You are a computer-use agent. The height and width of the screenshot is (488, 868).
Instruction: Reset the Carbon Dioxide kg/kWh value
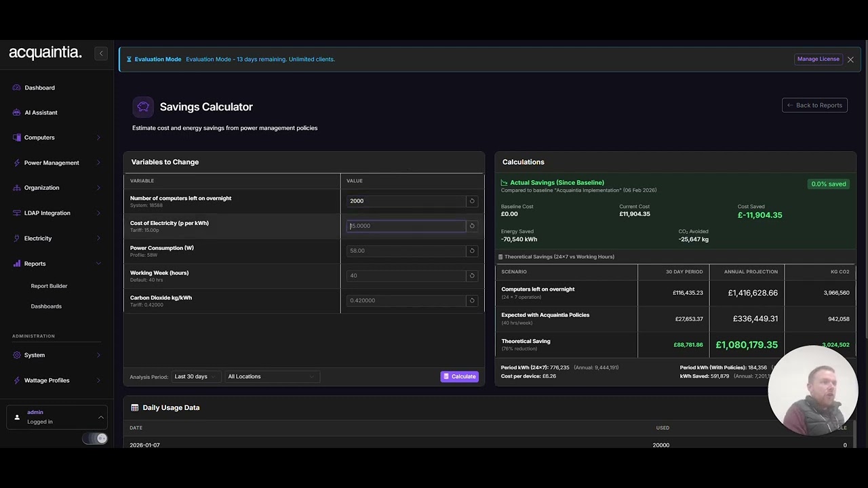(472, 300)
